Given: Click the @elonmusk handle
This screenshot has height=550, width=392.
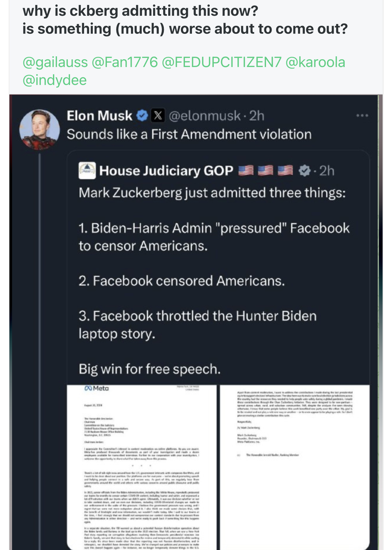Looking at the screenshot, I should tap(205, 116).
